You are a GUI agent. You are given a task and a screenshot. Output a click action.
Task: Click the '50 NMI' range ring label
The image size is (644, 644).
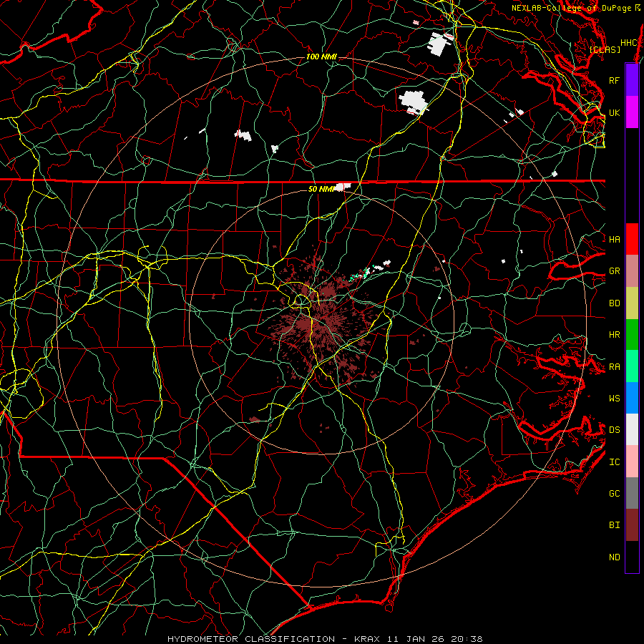click(321, 189)
